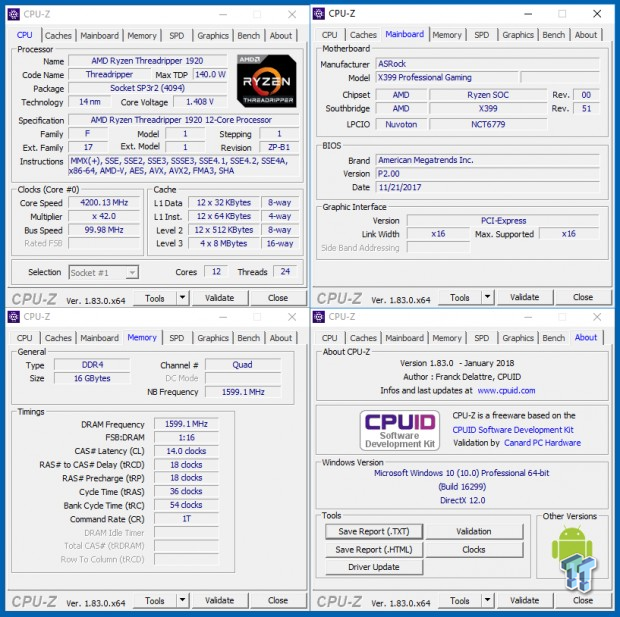The image size is (620, 617).
Task: Open About tab in the Memory window
Action: pyautogui.click(x=281, y=338)
